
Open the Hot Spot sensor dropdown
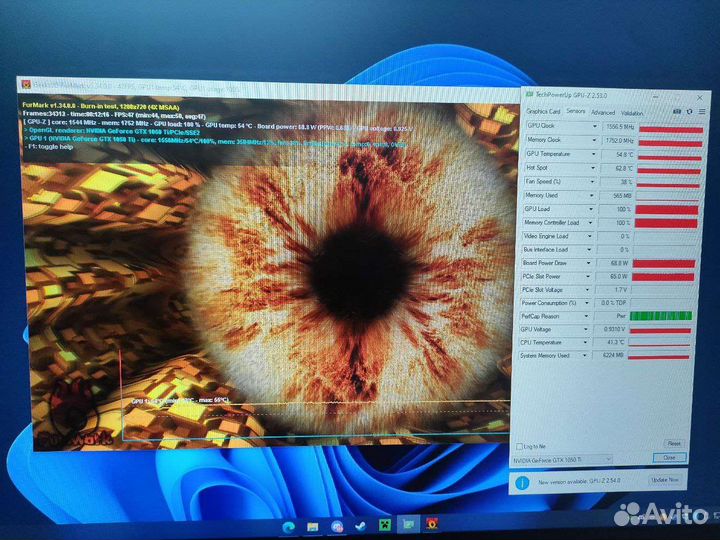pos(593,168)
